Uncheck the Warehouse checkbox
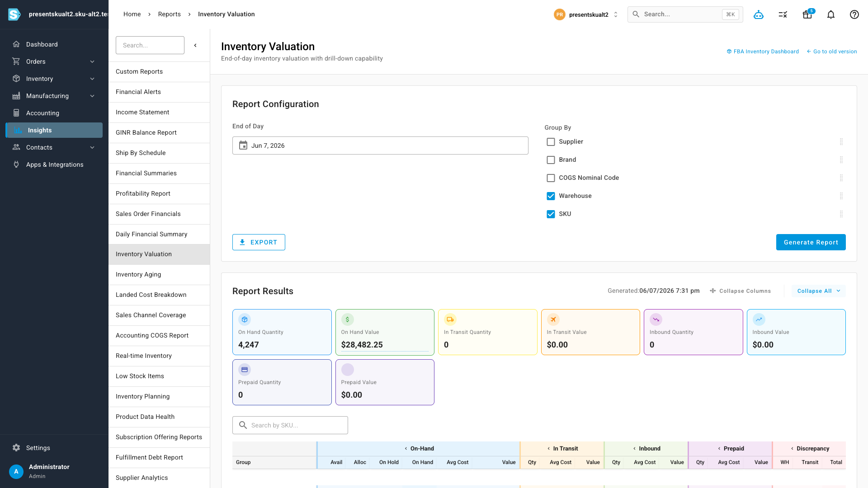The height and width of the screenshot is (488, 868). click(x=551, y=196)
